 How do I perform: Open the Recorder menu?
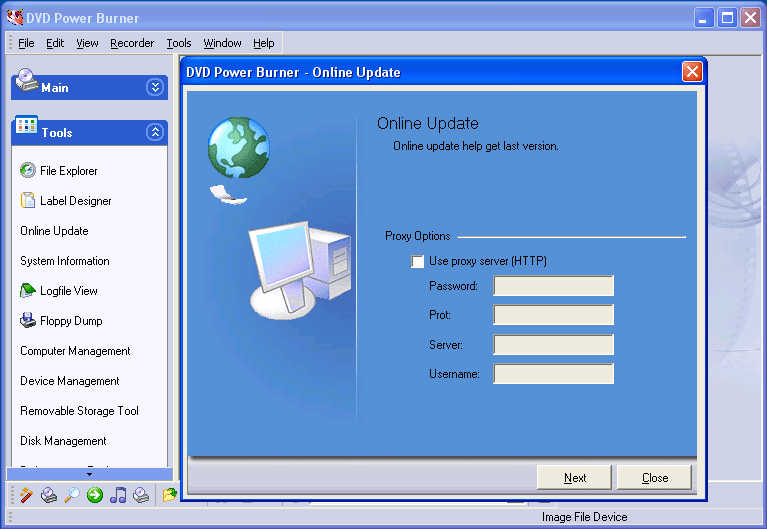(x=132, y=43)
